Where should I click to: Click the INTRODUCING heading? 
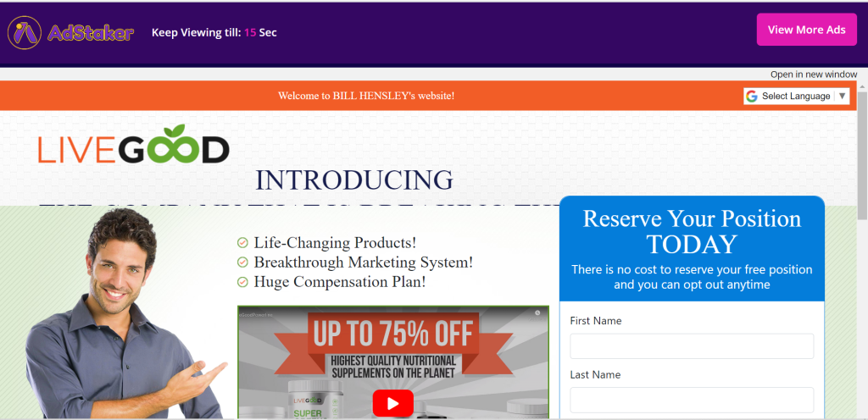[x=354, y=180]
